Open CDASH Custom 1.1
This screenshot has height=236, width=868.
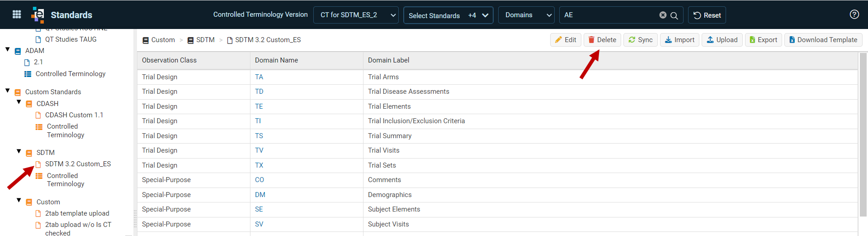pos(74,115)
